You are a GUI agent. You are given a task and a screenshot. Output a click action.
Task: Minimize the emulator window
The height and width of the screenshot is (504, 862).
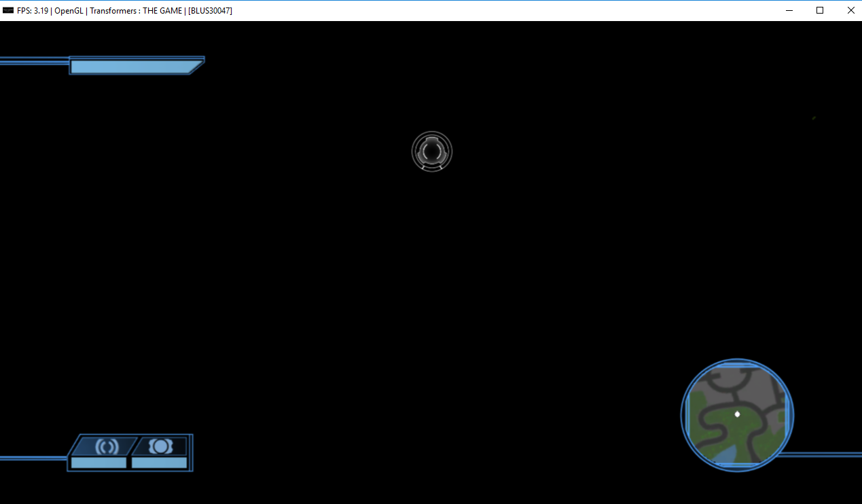pyautogui.click(x=789, y=10)
